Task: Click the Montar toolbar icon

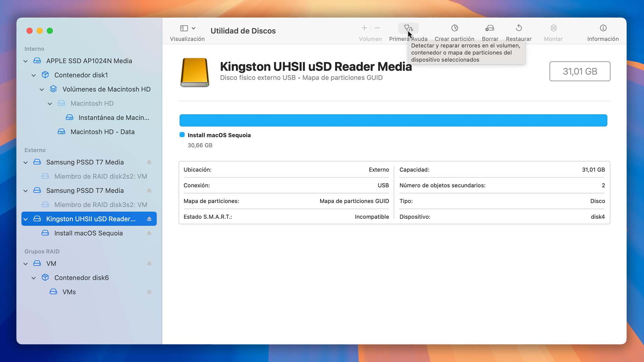Action: click(554, 28)
